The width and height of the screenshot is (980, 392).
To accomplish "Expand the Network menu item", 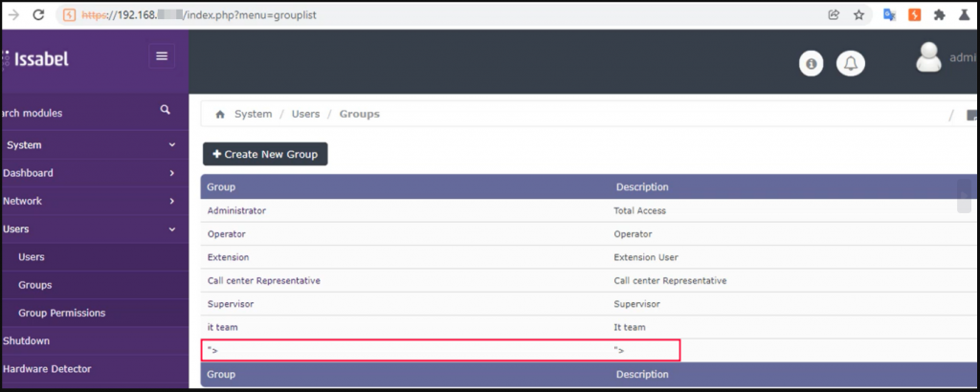I will [x=94, y=201].
